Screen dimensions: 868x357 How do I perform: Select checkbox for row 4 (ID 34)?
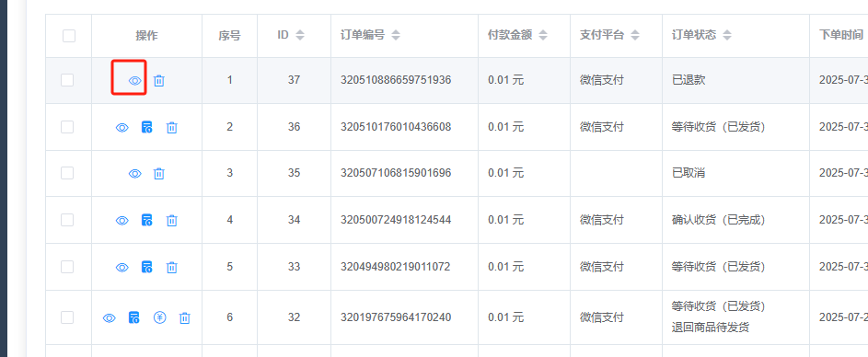(x=67, y=220)
